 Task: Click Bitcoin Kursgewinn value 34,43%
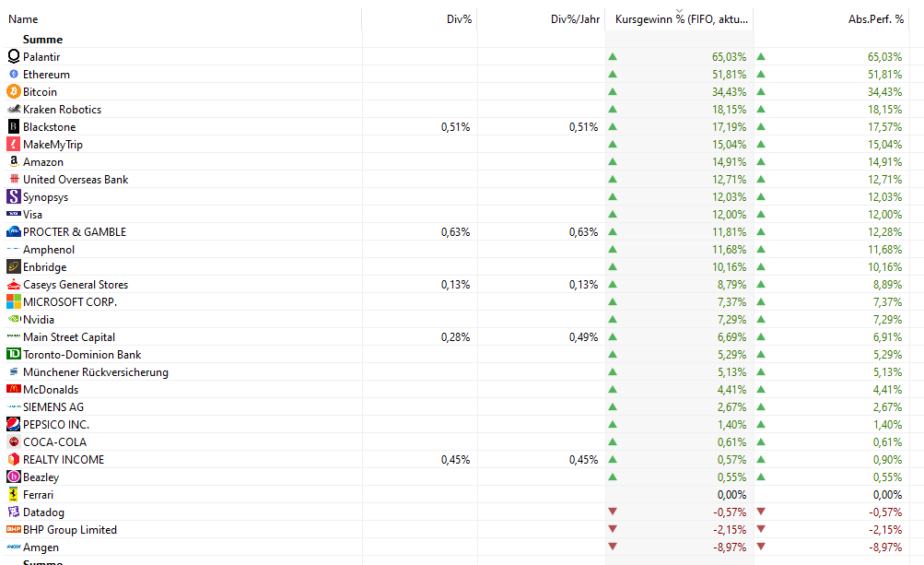[x=729, y=92]
